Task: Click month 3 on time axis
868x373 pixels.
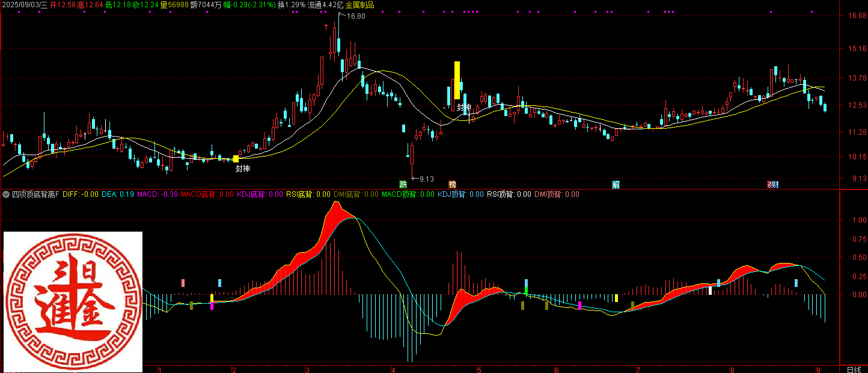Action: tap(307, 369)
